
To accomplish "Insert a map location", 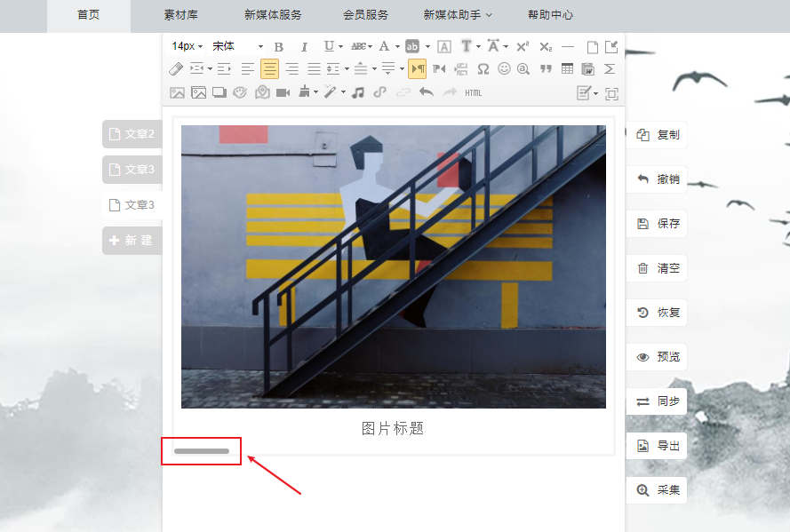I will pos(262,92).
